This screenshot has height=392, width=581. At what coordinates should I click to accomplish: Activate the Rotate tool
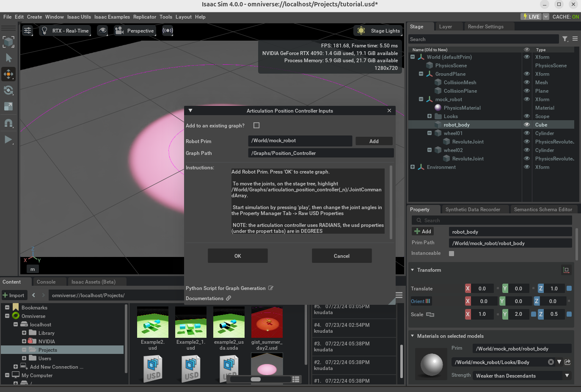(x=8, y=90)
